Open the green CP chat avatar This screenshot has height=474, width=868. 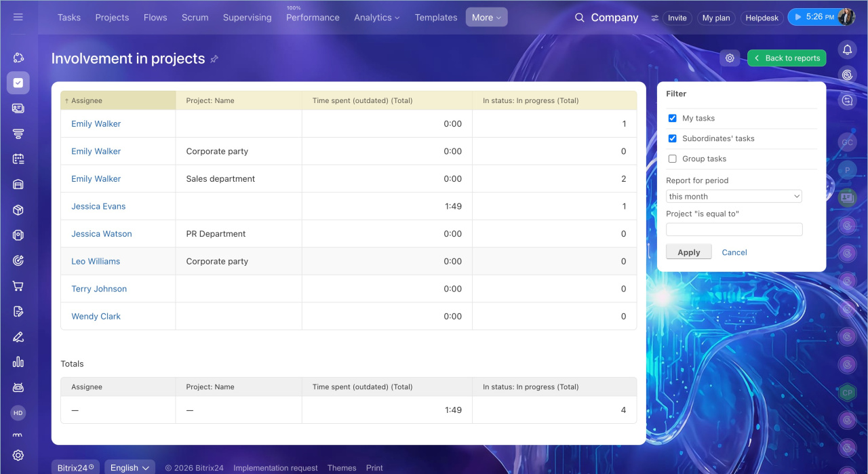(847, 393)
